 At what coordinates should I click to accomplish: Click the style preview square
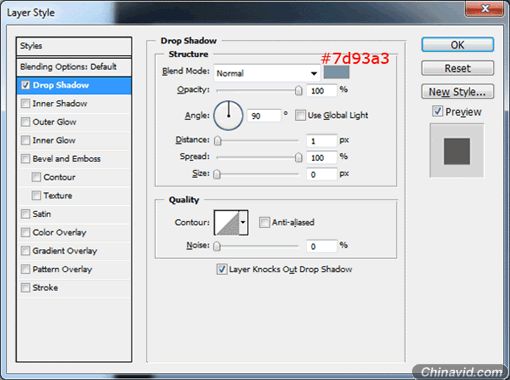pos(457,151)
